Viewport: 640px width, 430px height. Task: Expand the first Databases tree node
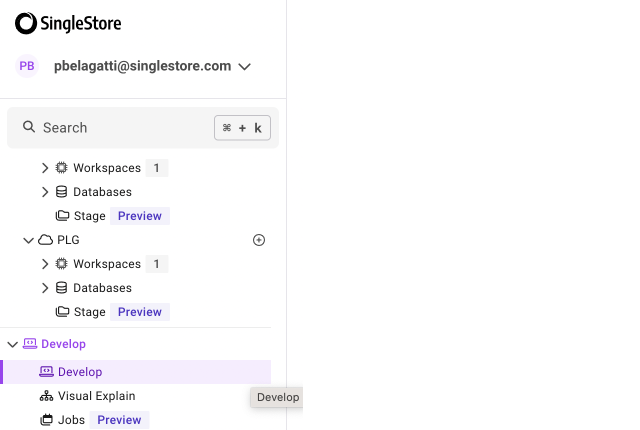pyautogui.click(x=45, y=192)
